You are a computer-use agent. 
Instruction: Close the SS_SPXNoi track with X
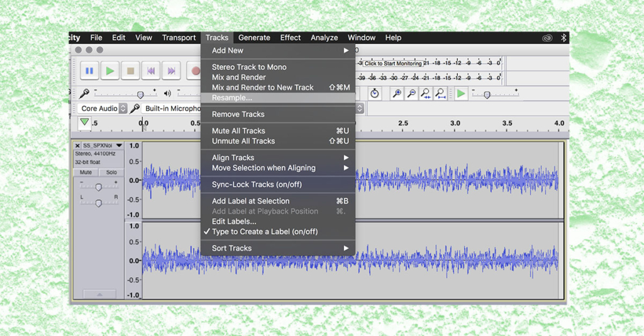coord(77,146)
